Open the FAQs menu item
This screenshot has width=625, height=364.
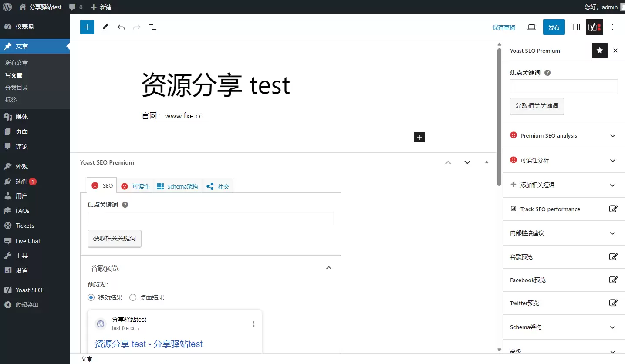pos(35,211)
